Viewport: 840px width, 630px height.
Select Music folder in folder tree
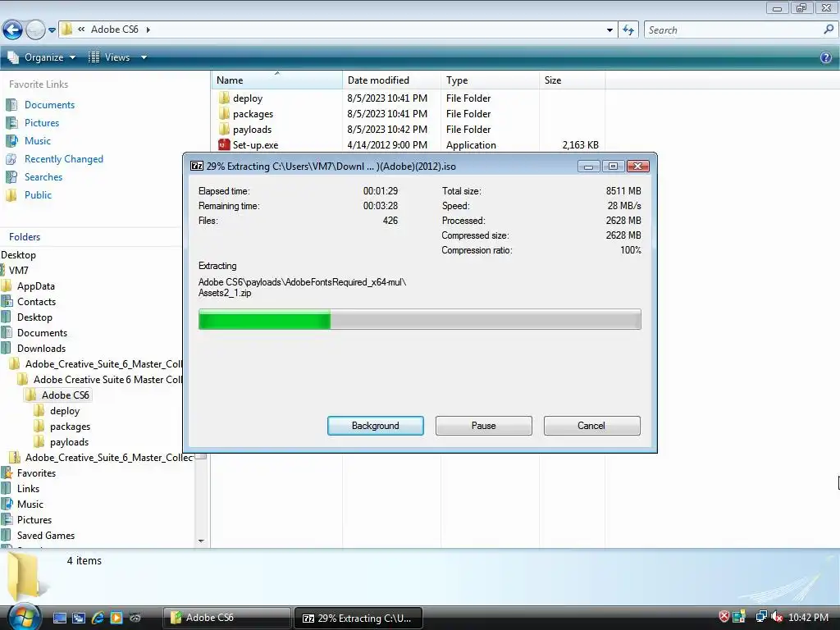coord(30,504)
